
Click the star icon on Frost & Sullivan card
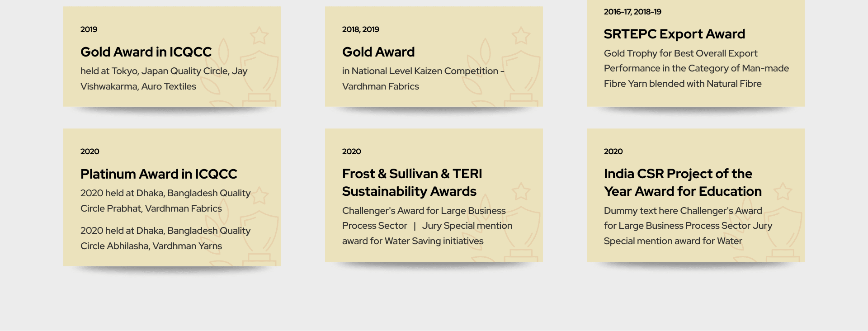coord(521,191)
